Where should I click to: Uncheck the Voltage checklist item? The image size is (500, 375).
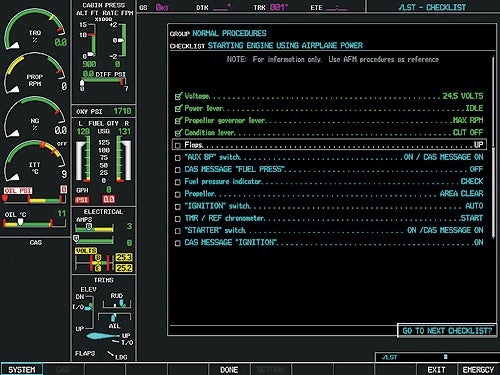click(178, 96)
